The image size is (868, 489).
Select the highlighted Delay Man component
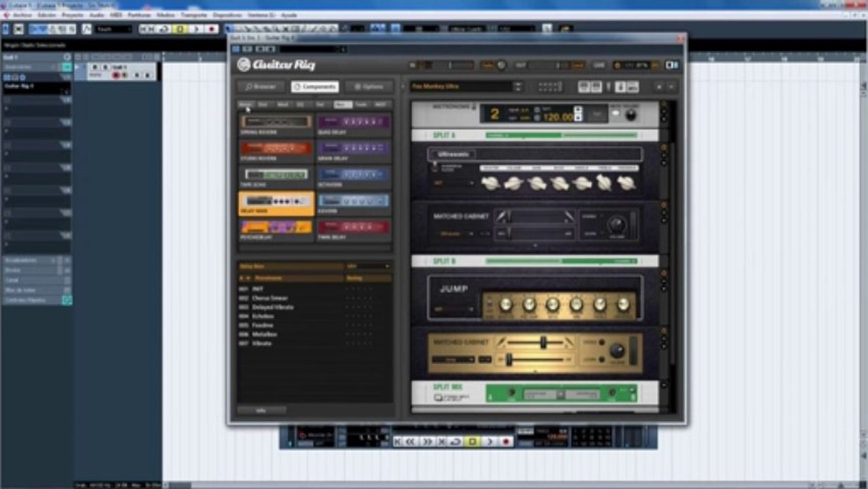tap(276, 204)
